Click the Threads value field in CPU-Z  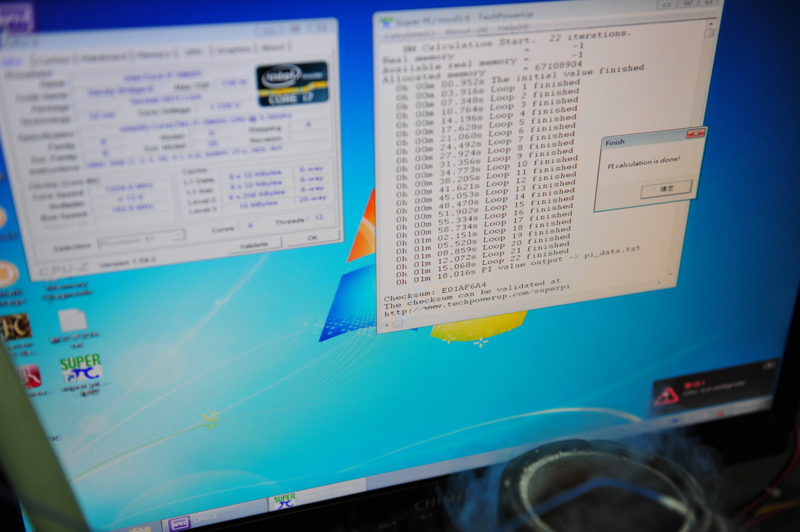[321, 219]
